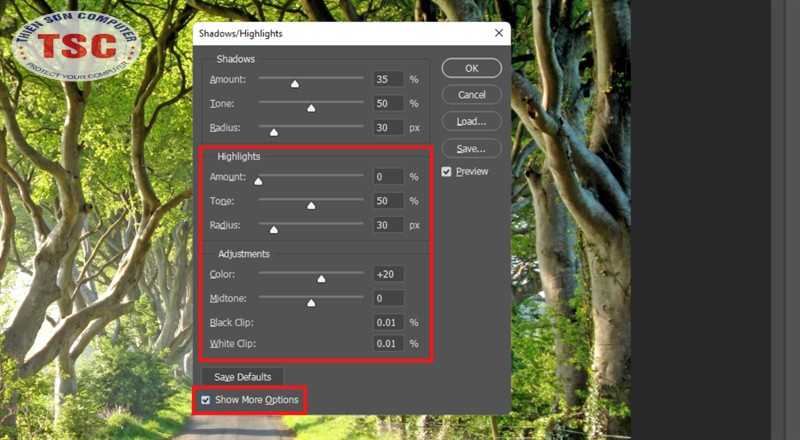Click the White Clip input field

(387, 344)
